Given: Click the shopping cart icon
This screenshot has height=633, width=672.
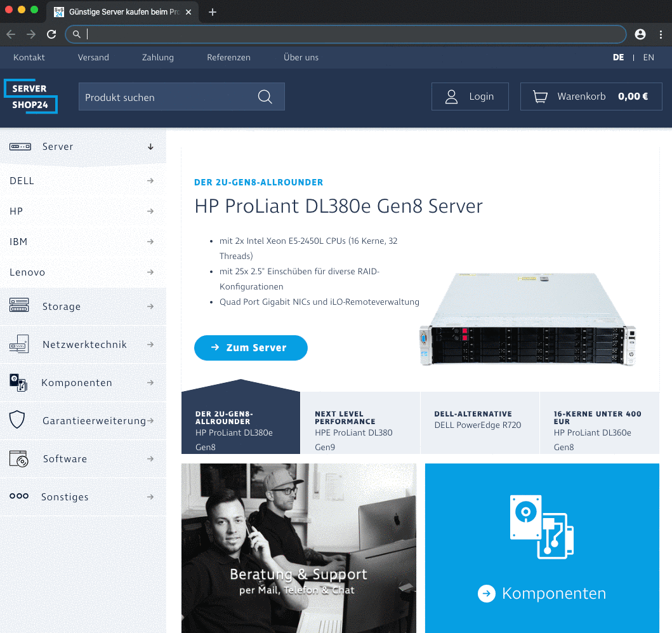Looking at the screenshot, I should point(540,97).
